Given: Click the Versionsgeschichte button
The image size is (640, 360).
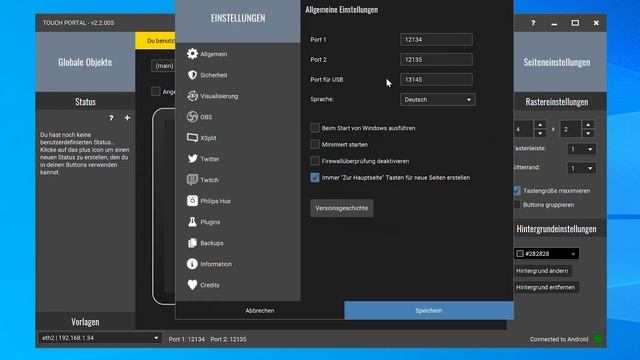Looking at the screenshot, I should 342,208.
